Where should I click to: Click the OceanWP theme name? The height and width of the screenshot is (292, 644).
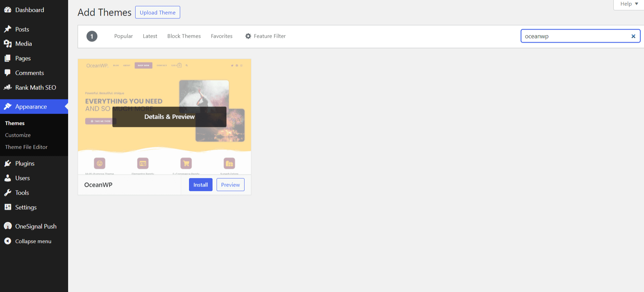(98, 185)
